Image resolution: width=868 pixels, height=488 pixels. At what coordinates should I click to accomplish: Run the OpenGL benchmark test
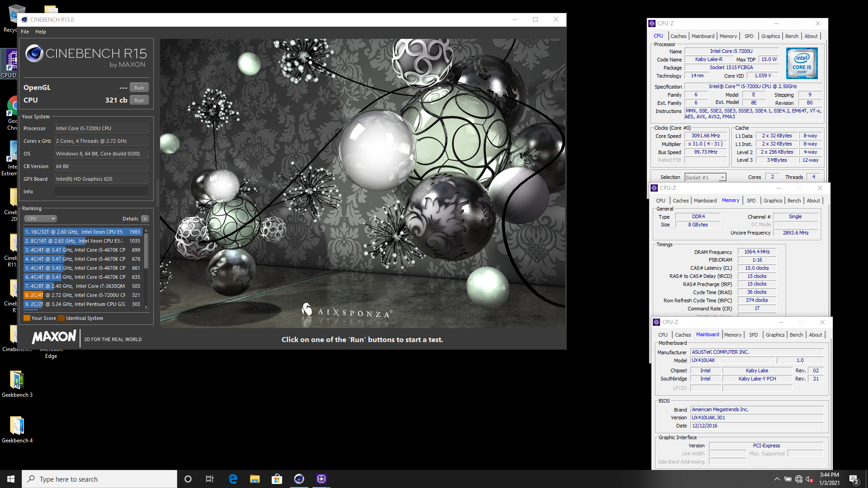tap(139, 88)
